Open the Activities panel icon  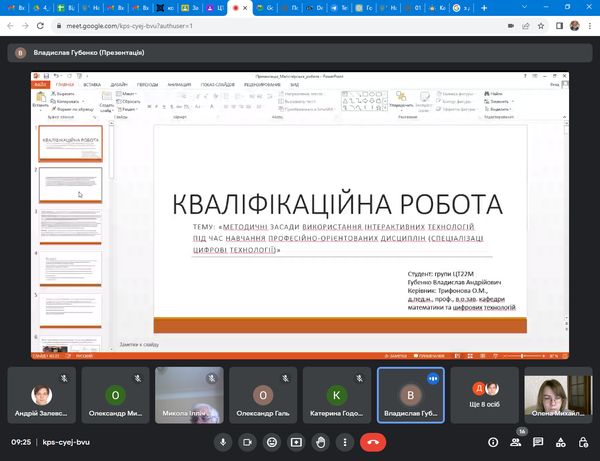(x=561, y=441)
